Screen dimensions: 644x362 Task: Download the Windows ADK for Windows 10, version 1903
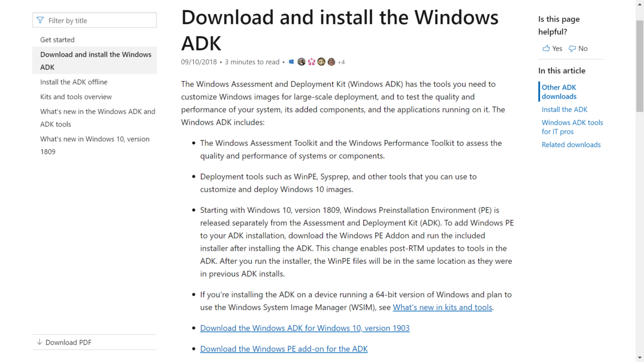point(305,328)
